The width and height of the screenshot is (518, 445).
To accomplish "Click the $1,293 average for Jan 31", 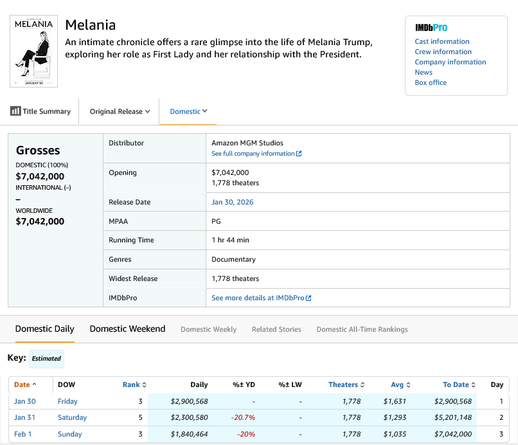I will [395, 417].
